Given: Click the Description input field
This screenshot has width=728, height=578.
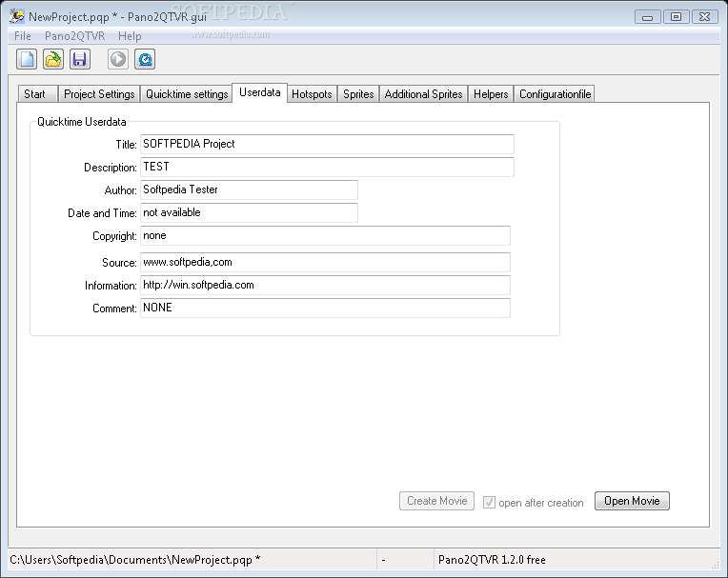Looking at the screenshot, I should 327,167.
